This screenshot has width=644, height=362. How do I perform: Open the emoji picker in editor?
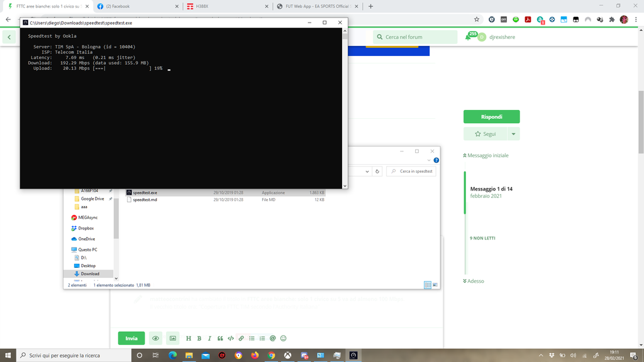[284, 338]
